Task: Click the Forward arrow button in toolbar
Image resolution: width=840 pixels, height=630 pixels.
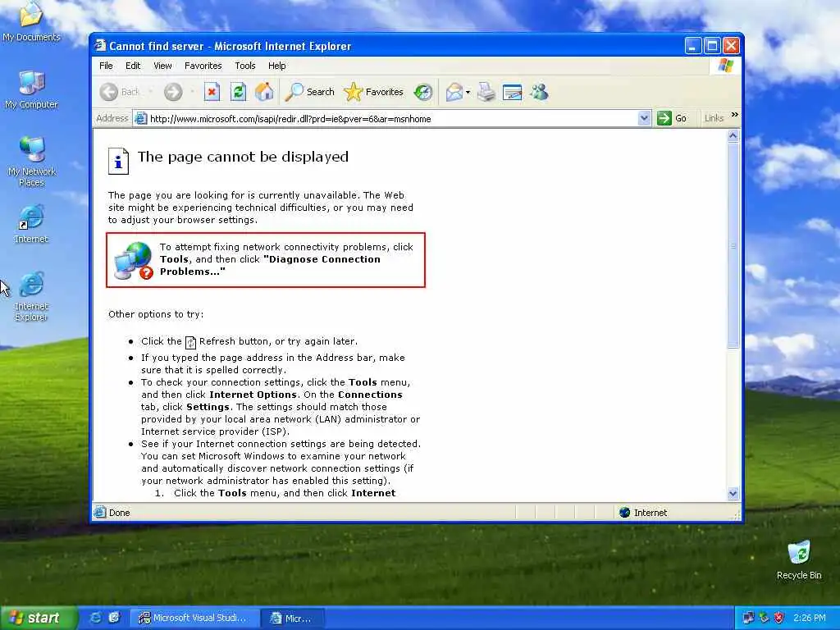Action: click(x=173, y=92)
